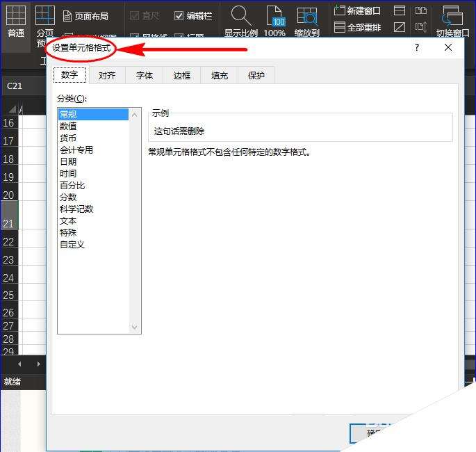Select Custom category (自定义)
The height and width of the screenshot is (452, 476).
click(93, 245)
